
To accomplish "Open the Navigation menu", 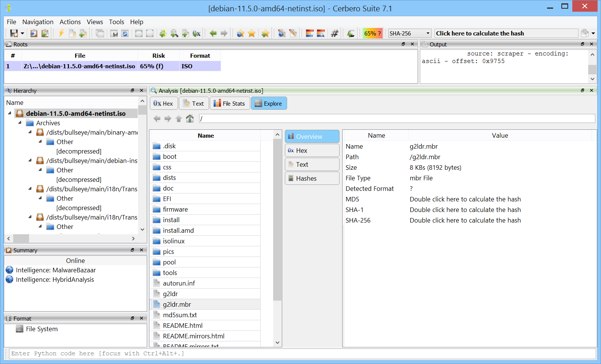I will point(38,22).
